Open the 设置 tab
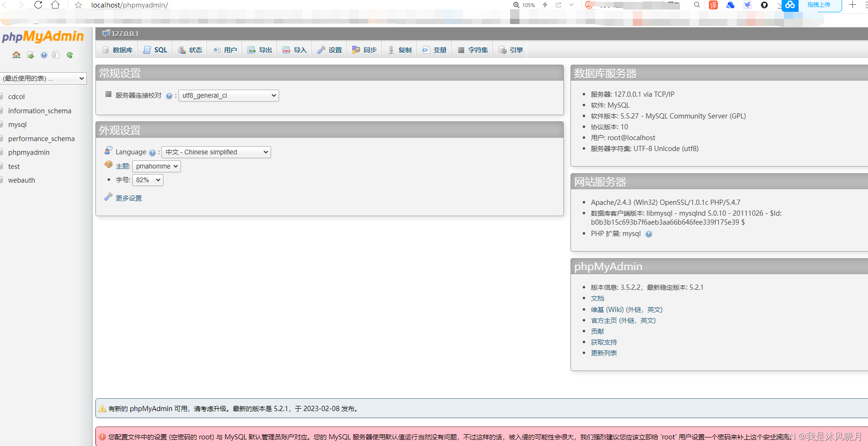868x446 pixels. [330, 50]
